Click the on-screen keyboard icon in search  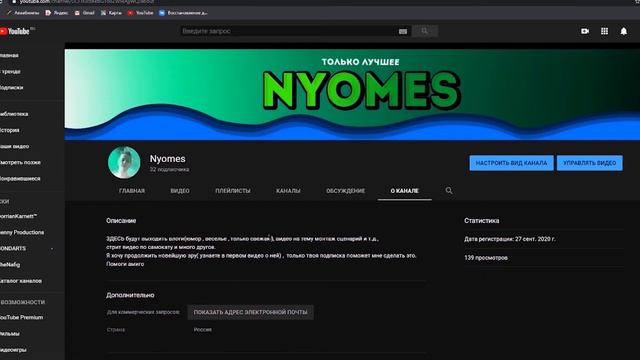pyautogui.click(x=403, y=31)
